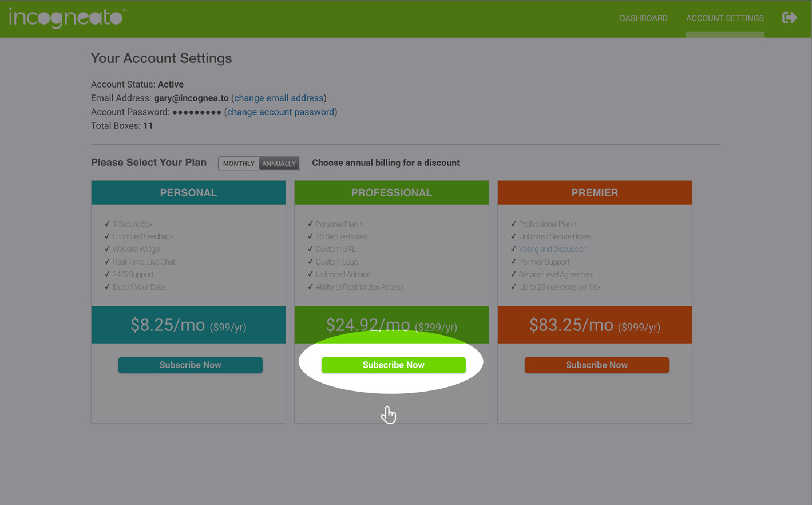812x505 pixels.
Task: Click the Personal plan header
Action: 188,193
